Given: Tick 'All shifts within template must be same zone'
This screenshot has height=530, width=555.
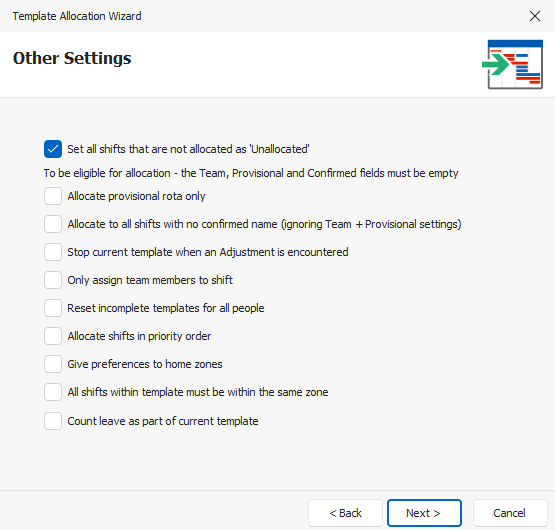Looking at the screenshot, I should [x=53, y=392].
